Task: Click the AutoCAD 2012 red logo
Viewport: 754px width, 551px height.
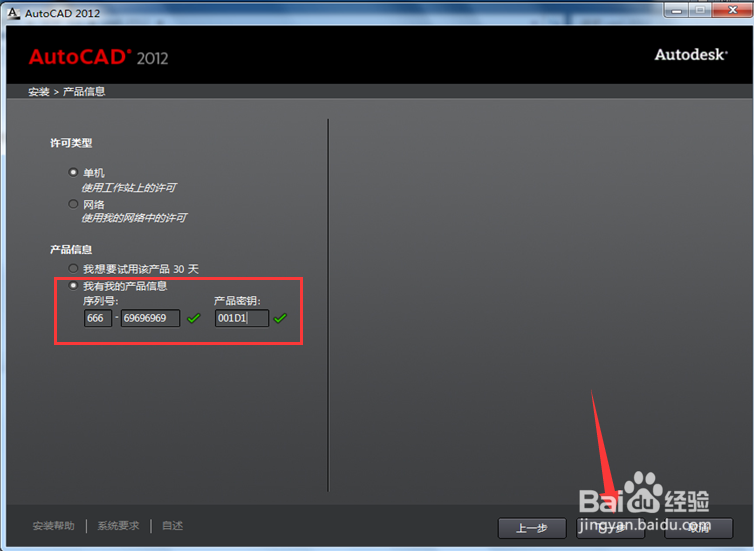Action: coord(99,57)
